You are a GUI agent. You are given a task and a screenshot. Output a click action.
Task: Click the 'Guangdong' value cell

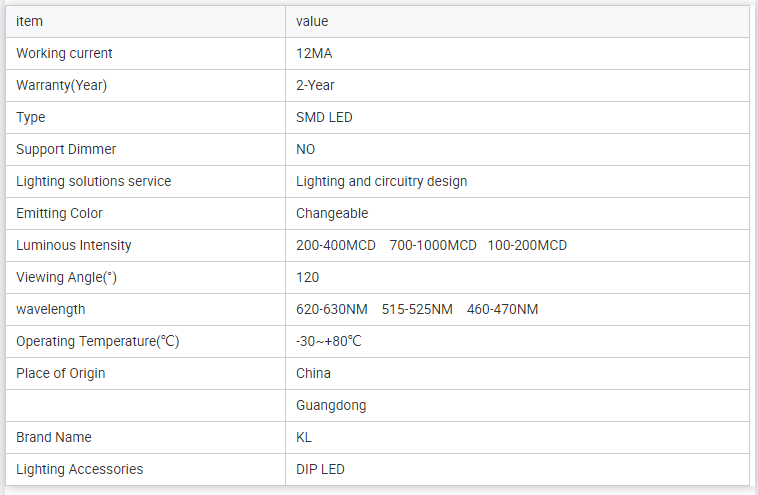tap(331, 405)
